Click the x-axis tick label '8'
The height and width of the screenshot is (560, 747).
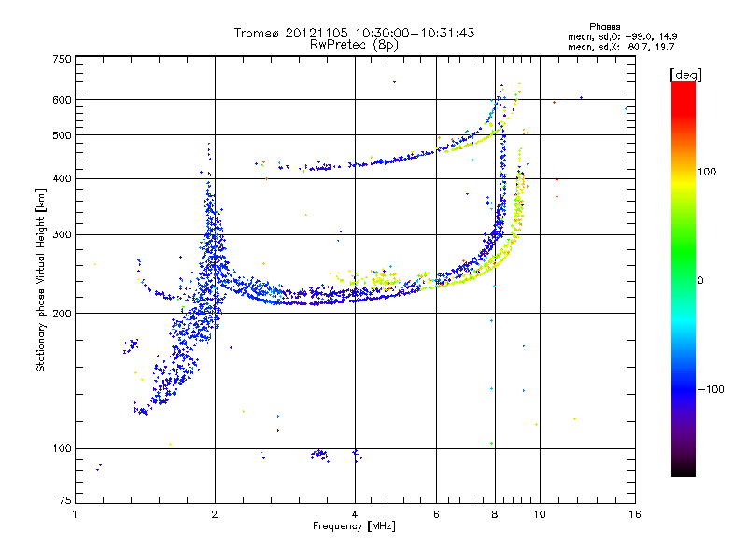(495, 514)
